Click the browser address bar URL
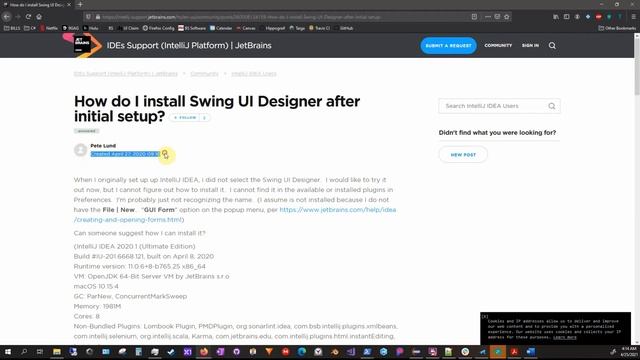This screenshot has height=360, width=640. (x=241, y=17)
